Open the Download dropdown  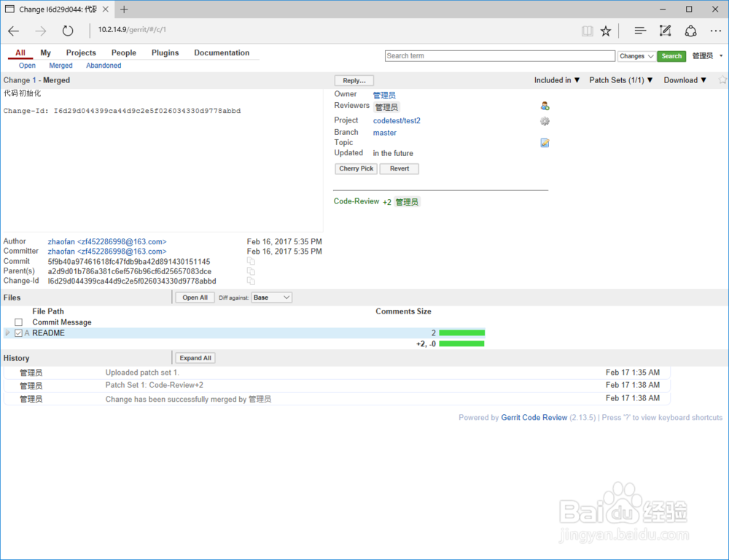(685, 80)
